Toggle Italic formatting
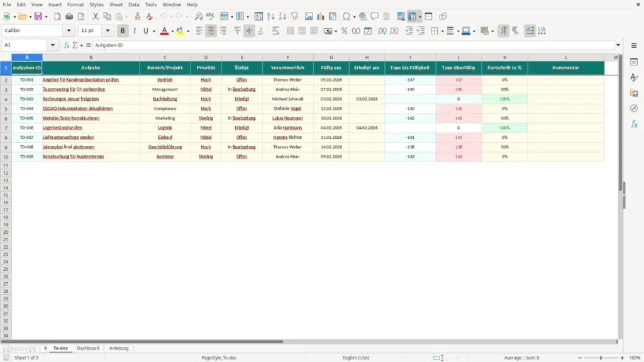Viewport: 644px width, 362px height. [135, 31]
